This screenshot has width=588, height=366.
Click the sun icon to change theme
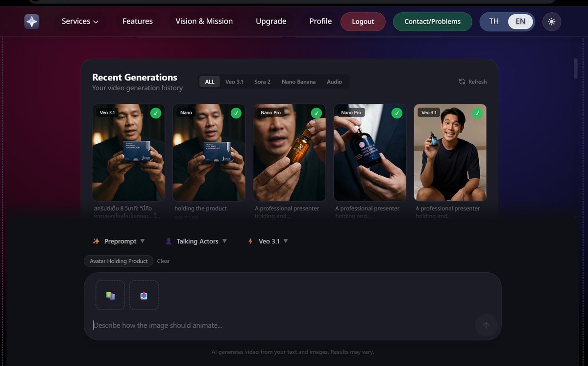(x=552, y=22)
